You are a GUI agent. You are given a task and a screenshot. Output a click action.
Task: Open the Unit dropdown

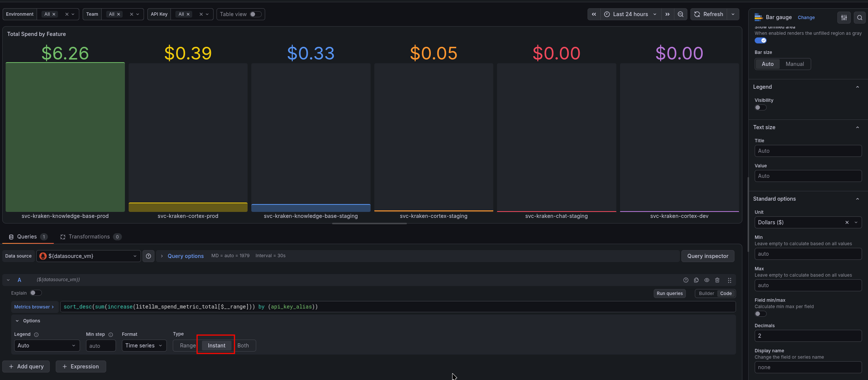click(808, 222)
